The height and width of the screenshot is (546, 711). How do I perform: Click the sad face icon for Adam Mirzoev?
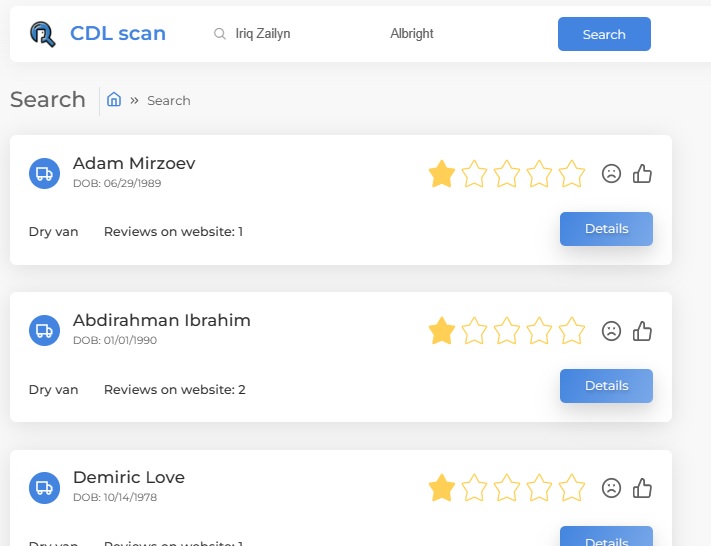tap(611, 174)
